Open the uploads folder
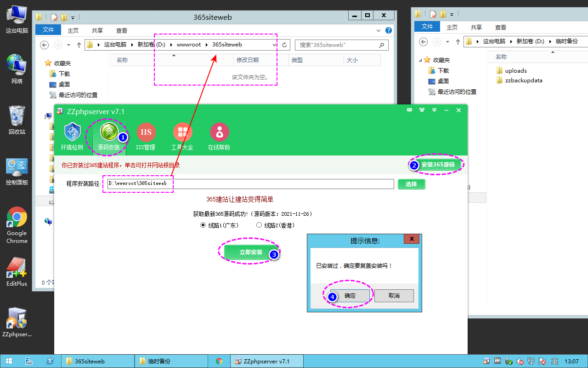Screen dimensions: 588x368 pyautogui.click(x=515, y=71)
